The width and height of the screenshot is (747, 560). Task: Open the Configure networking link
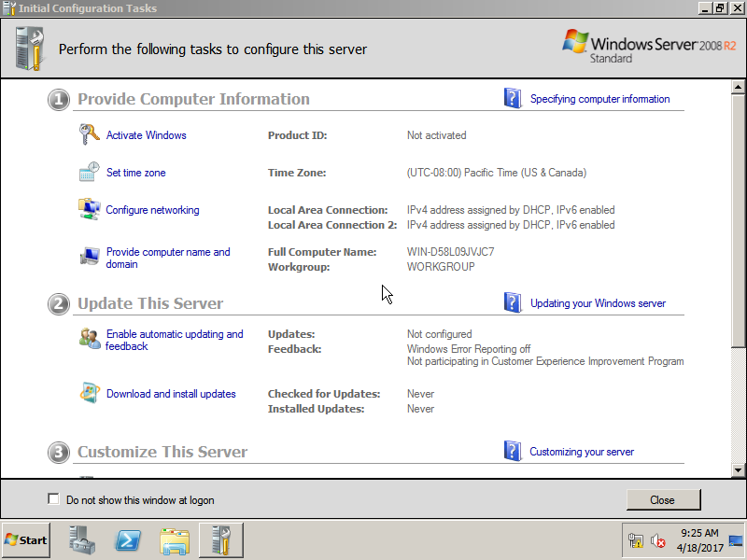tap(152, 210)
